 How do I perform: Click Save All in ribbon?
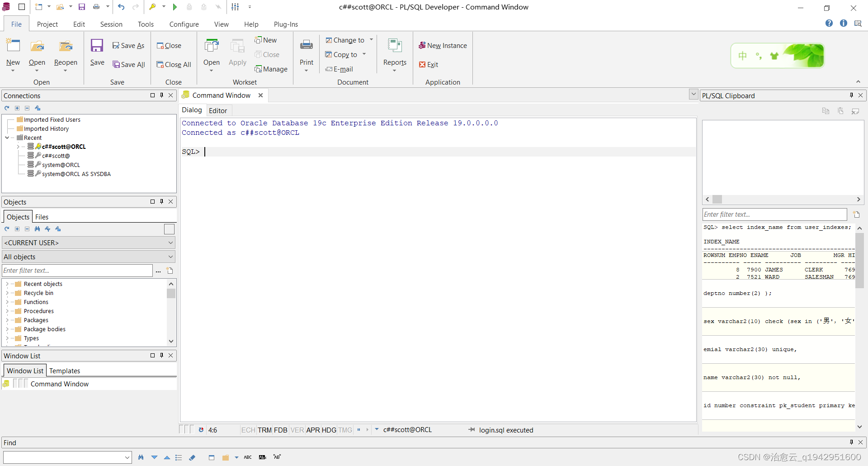(129, 65)
